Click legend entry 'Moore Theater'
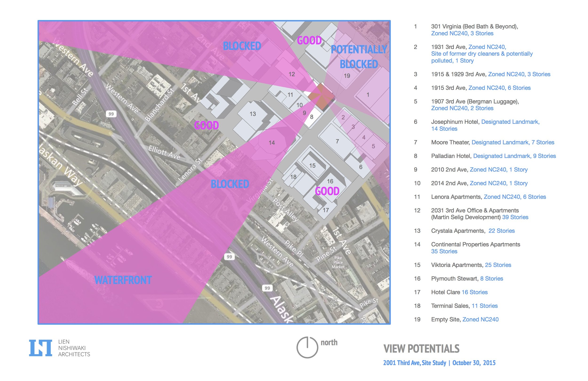Image resolution: width=588 pixels, height=381 pixels. coord(450,142)
